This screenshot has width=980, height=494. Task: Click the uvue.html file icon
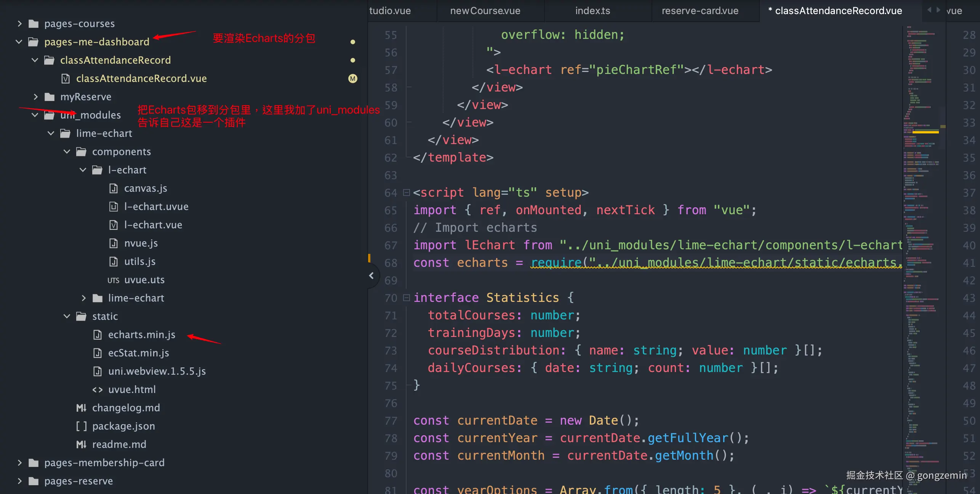click(98, 390)
